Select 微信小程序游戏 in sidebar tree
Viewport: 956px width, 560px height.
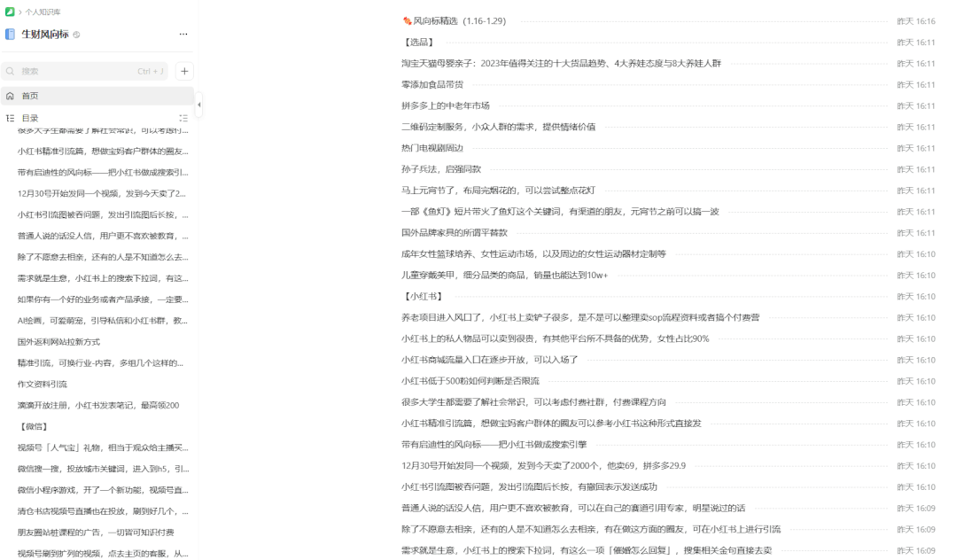pos(103,491)
